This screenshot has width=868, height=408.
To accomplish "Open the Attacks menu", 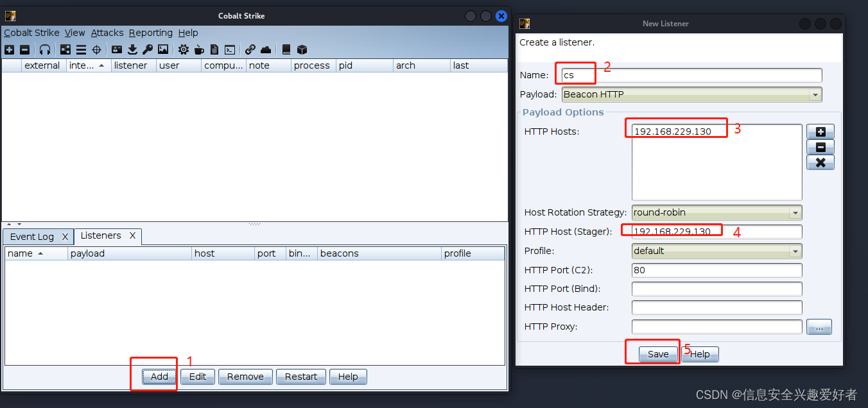I will pyautogui.click(x=107, y=33).
